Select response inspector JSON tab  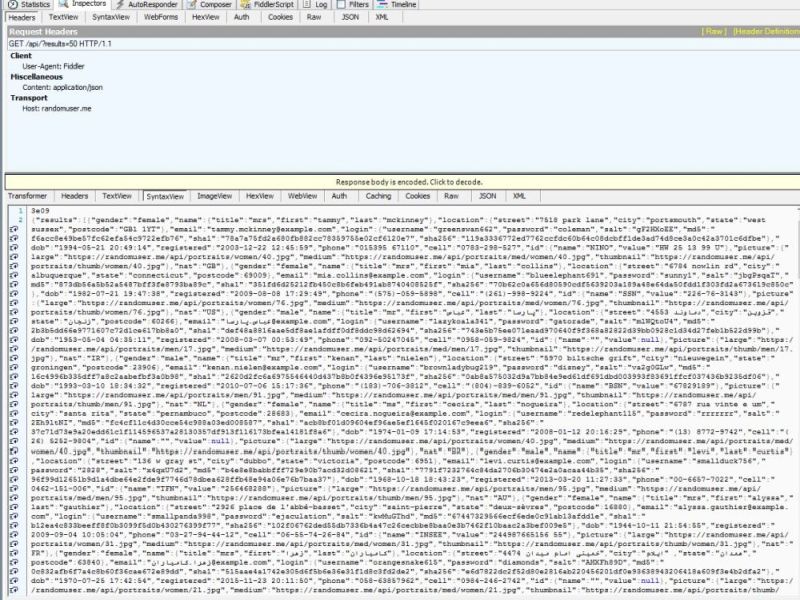(x=487, y=196)
